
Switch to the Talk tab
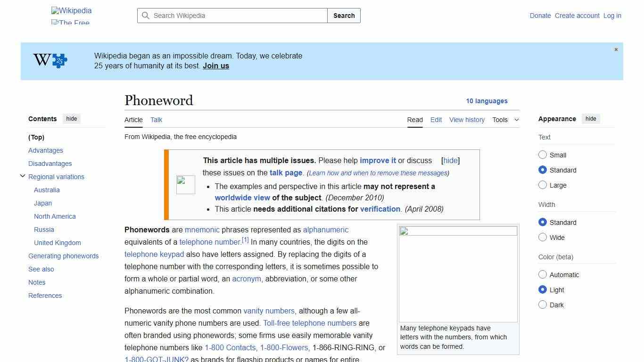[156, 120]
